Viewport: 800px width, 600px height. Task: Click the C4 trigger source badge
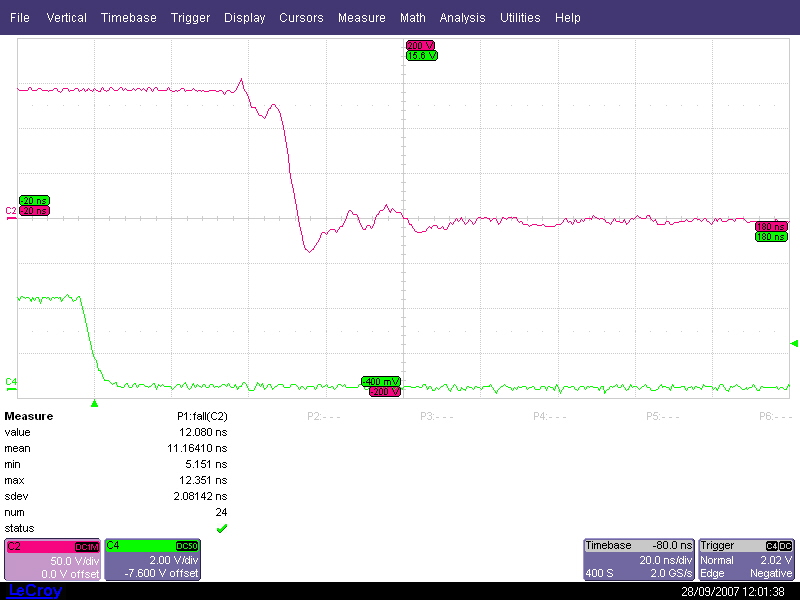click(772, 546)
